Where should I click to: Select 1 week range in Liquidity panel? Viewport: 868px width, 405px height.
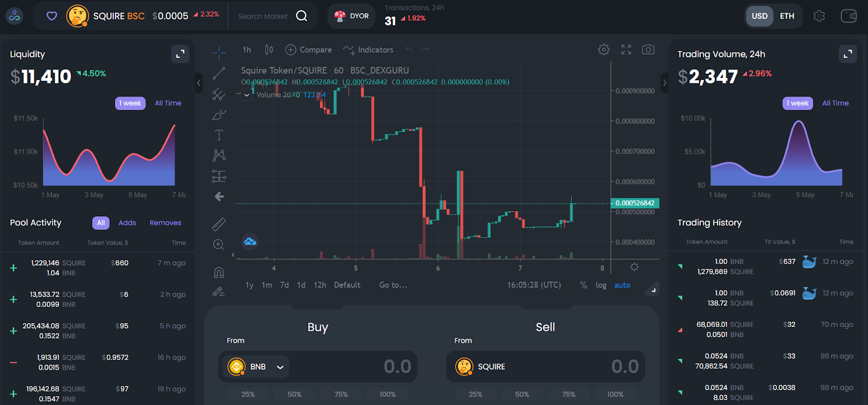coord(130,103)
